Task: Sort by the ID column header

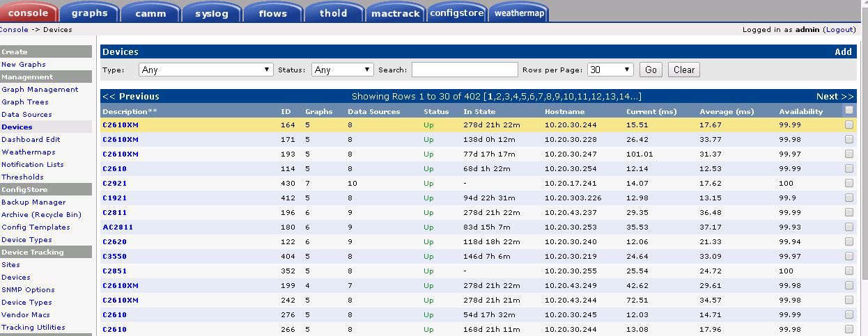Action: pyautogui.click(x=286, y=111)
